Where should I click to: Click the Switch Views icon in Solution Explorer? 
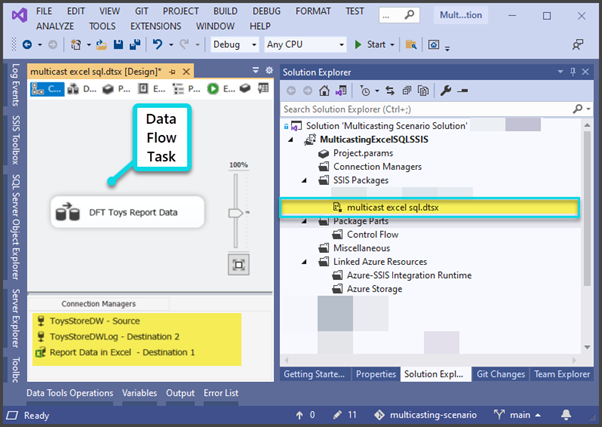point(341,91)
